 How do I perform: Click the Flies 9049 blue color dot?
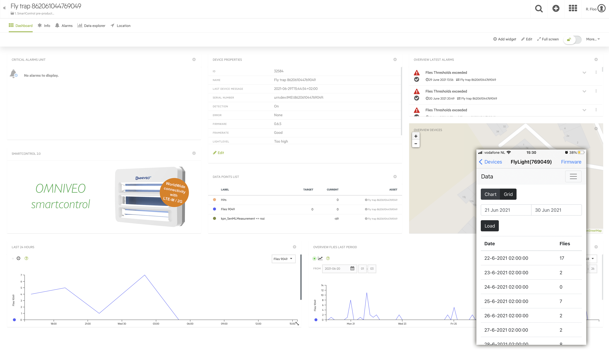[x=215, y=209]
